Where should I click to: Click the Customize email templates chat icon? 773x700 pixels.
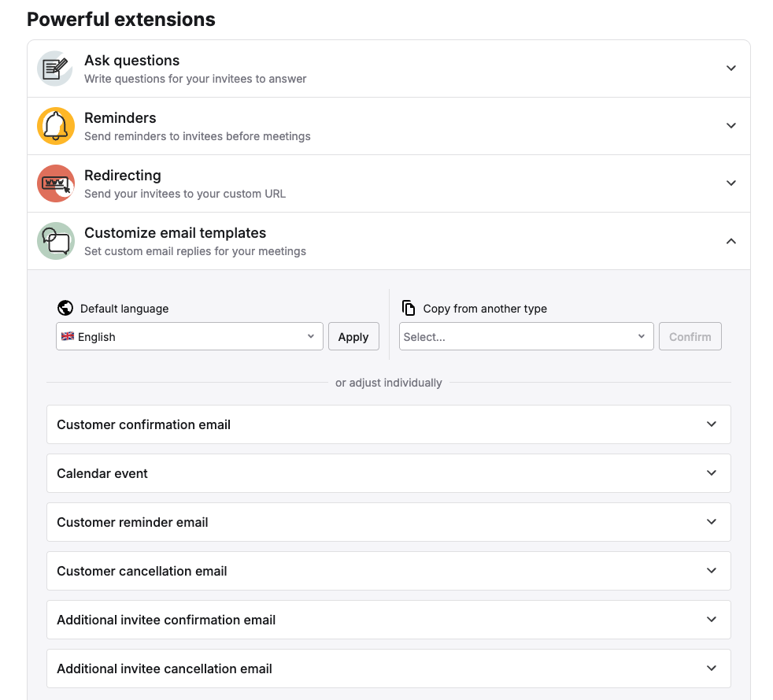(x=56, y=241)
